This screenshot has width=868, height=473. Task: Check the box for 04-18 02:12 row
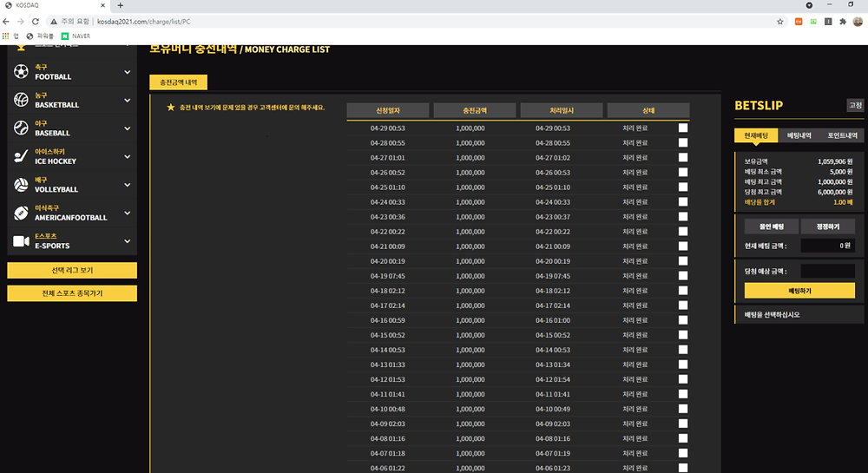point(683,291)
